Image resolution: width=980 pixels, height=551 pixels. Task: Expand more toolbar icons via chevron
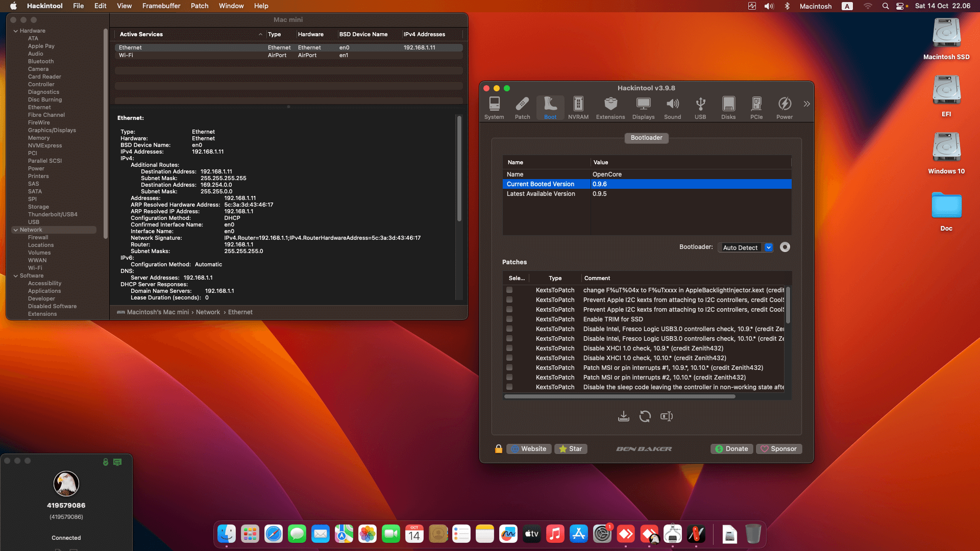[x=806, y=104]
